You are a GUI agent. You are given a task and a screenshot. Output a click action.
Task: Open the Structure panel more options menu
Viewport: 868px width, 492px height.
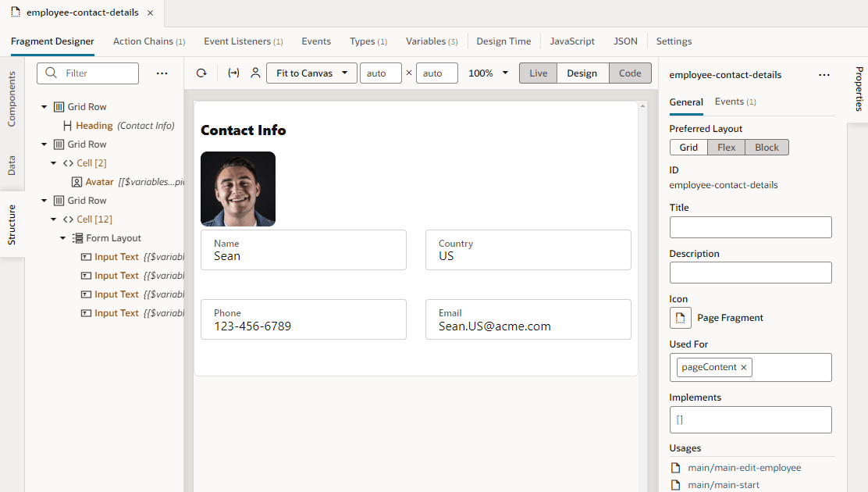pyautogui.click(x=162, y=73)
